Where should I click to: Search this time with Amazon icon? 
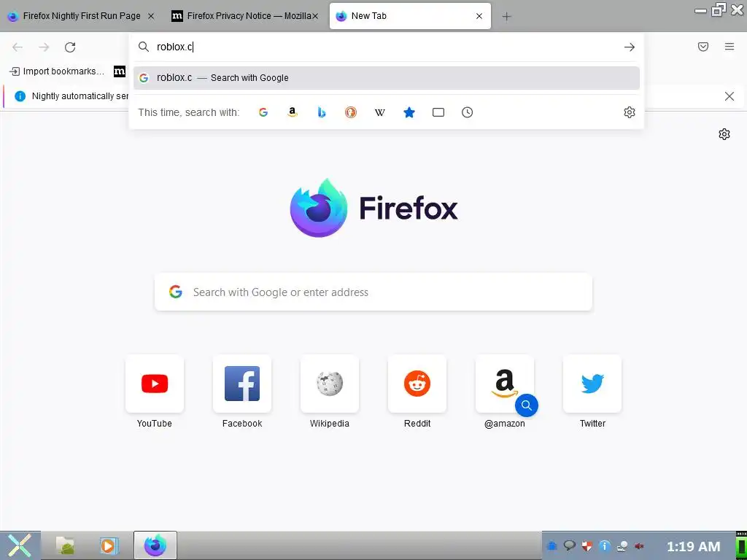tap(293, 112)
